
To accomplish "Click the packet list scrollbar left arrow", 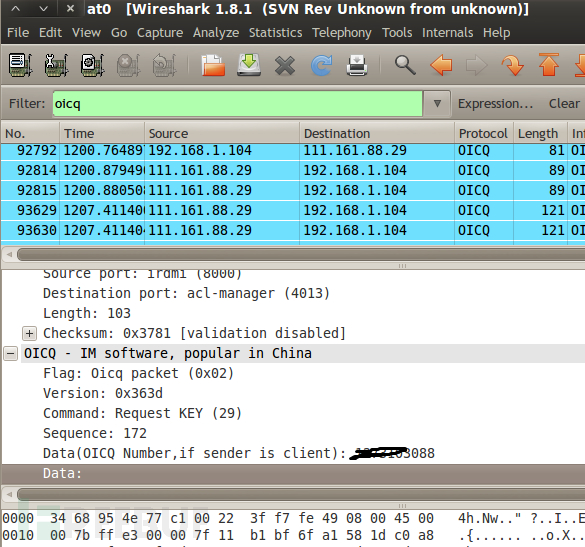I will 9,254.
